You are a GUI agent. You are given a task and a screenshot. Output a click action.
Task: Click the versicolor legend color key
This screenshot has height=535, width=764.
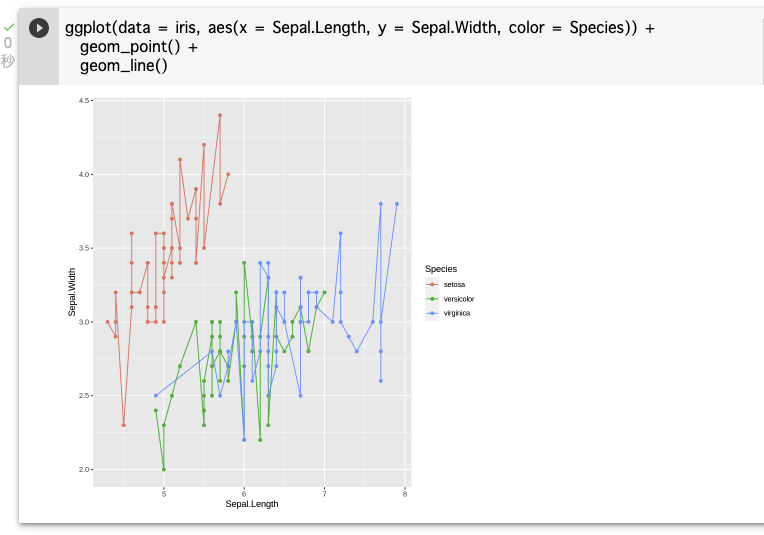click(x=432, y=299)
